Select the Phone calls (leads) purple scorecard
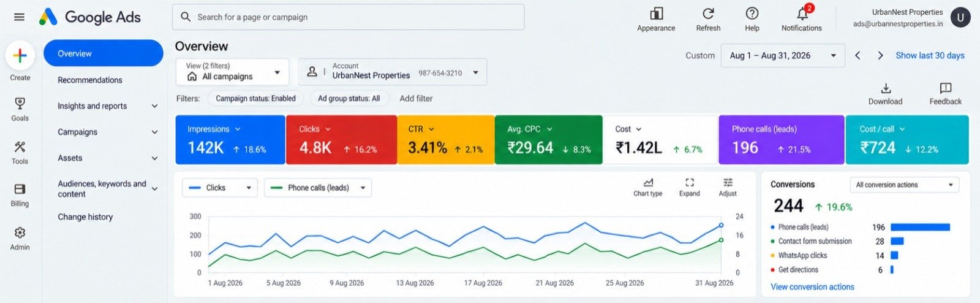The image size is (980, 303). pyautogui.click(x=782, y=140)
